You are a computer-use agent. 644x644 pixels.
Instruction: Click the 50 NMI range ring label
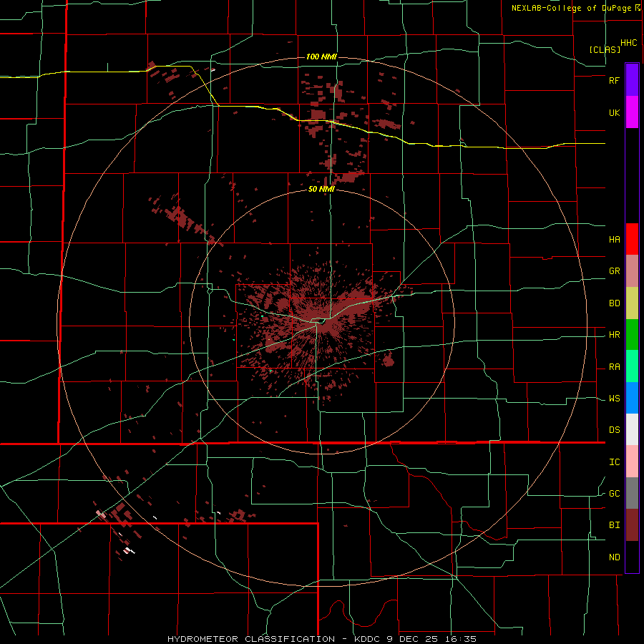321,190
